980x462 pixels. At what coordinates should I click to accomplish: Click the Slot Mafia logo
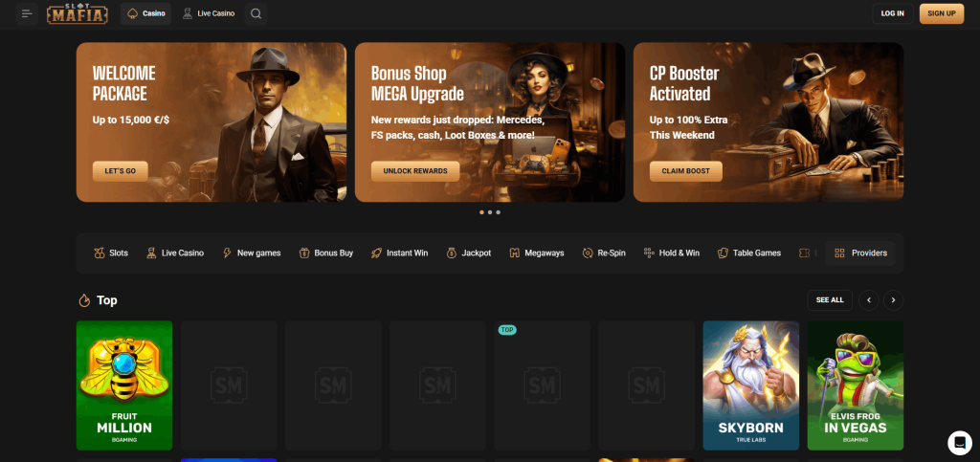pyautogui.click(x=78, y=13)
